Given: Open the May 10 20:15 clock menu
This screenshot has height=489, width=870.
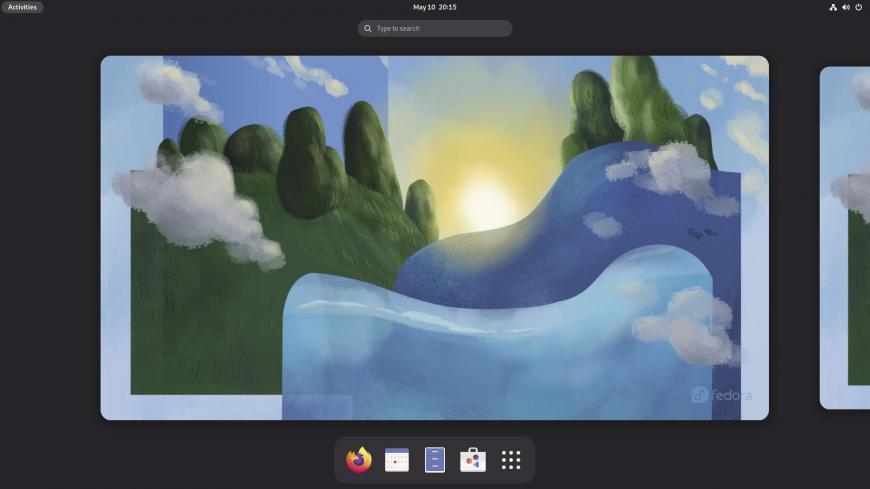Looking at the screenshot, I should (x=434, y=7).
